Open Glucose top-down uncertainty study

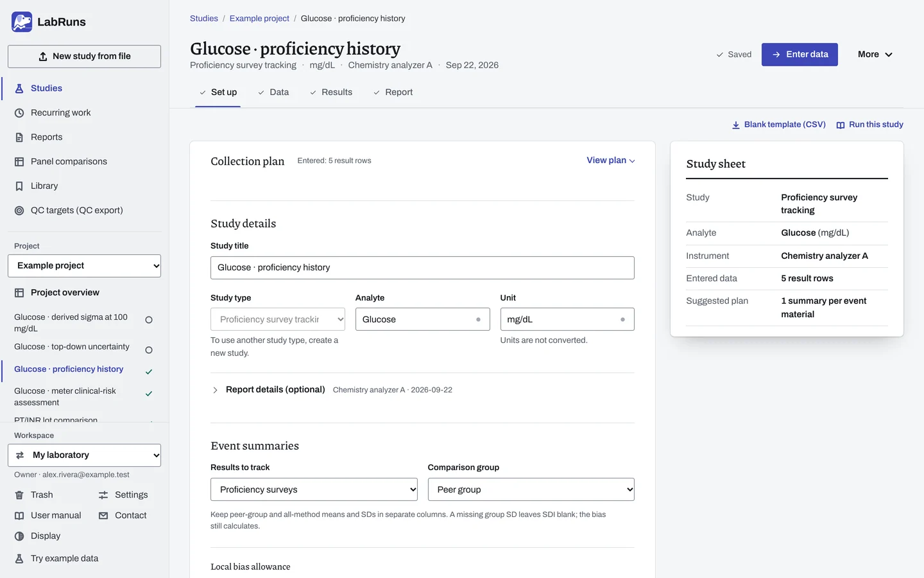pyautogui.click(x=83, y=347)
